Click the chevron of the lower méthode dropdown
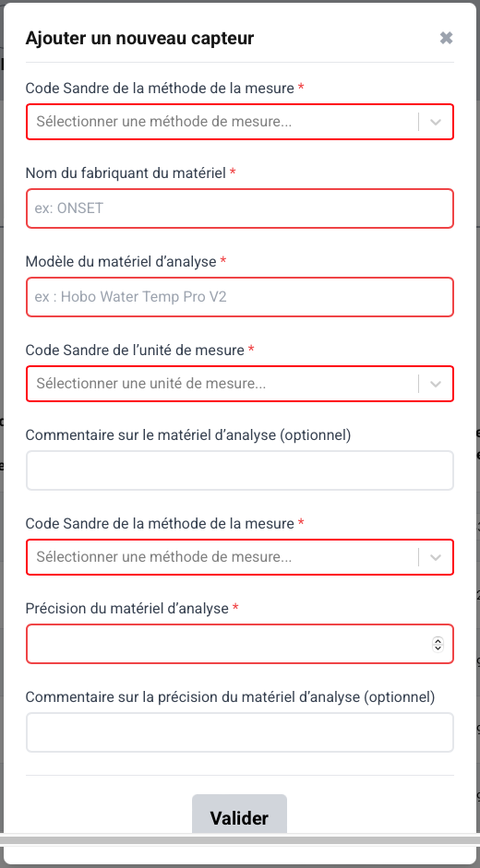The width and height of the screenshot is (480, 868). [x=436, y=557]
